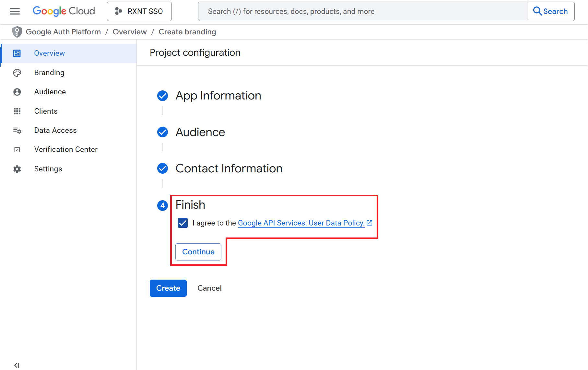The width and height of the screenshot is (588, 370).
Task: Click the Audience person icon
Action: [17, 92]
